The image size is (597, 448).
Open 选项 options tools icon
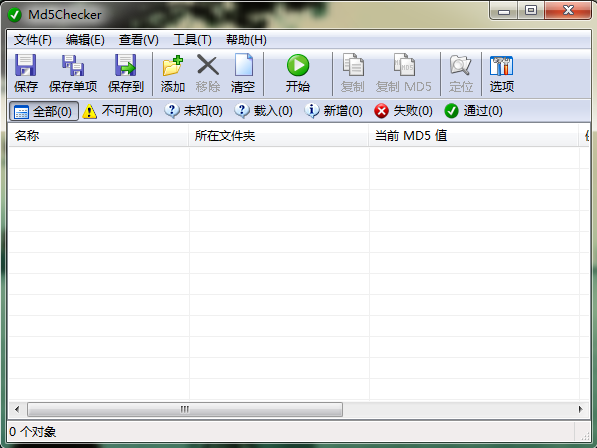pos(501,65)
